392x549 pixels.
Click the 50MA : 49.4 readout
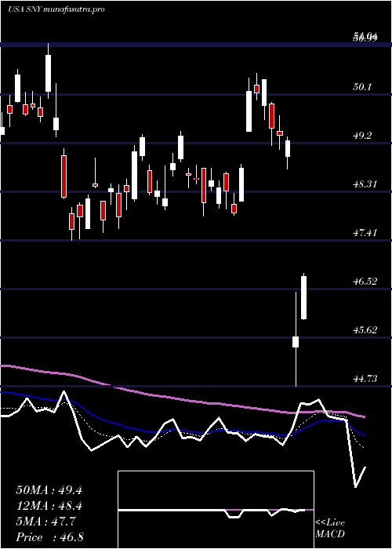[x=49, y=490]
